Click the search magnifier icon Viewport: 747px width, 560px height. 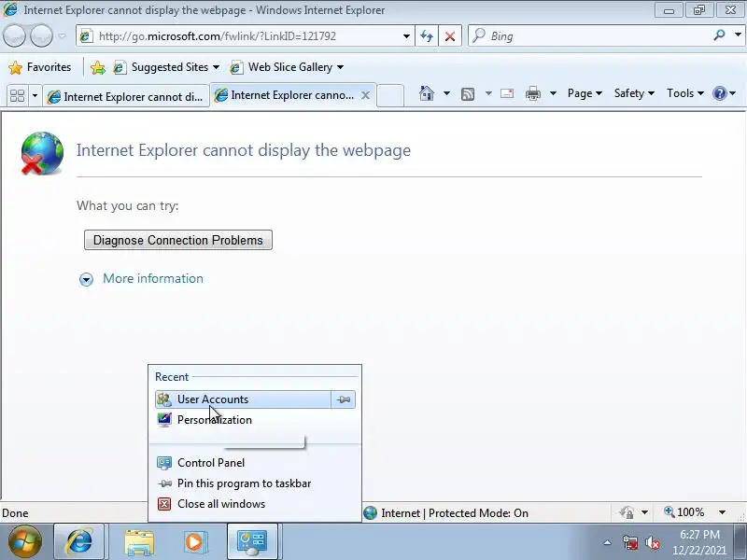pos(719,35)
